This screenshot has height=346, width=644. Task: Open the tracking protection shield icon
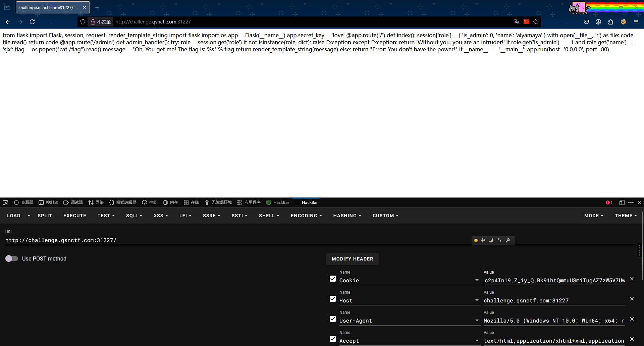click(83, 22)
